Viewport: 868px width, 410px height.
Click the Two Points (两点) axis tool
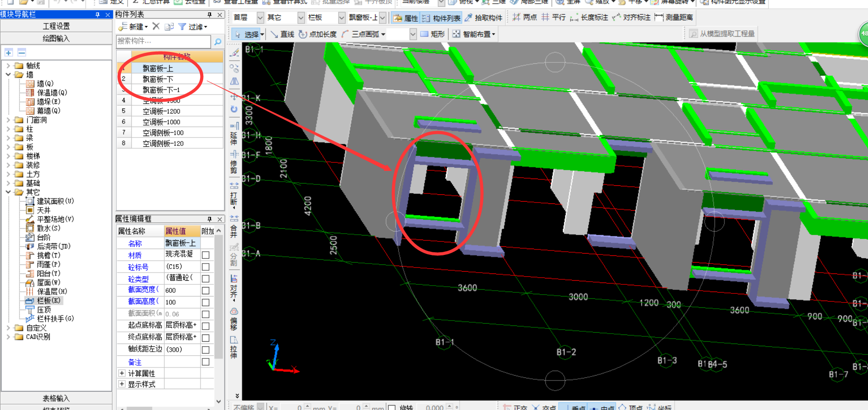525,18
